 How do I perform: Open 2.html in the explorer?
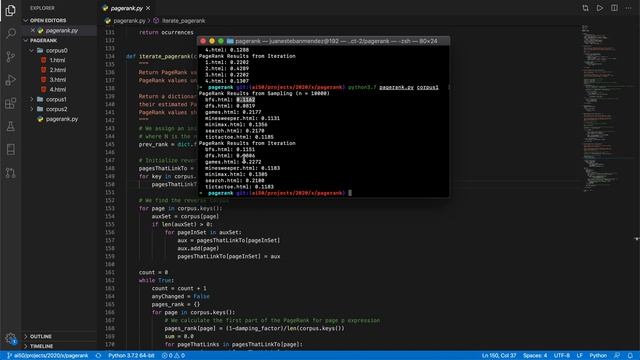coord(59,70)
